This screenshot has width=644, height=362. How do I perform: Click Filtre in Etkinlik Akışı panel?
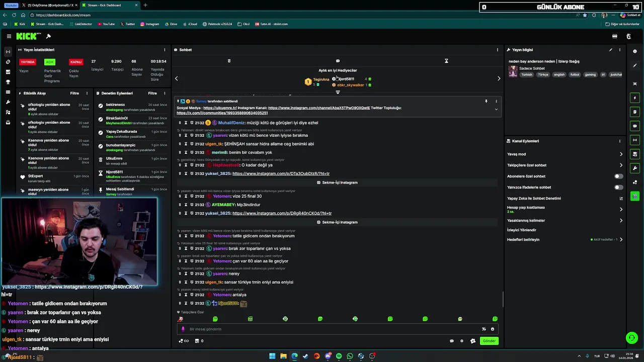click(74, 94)
